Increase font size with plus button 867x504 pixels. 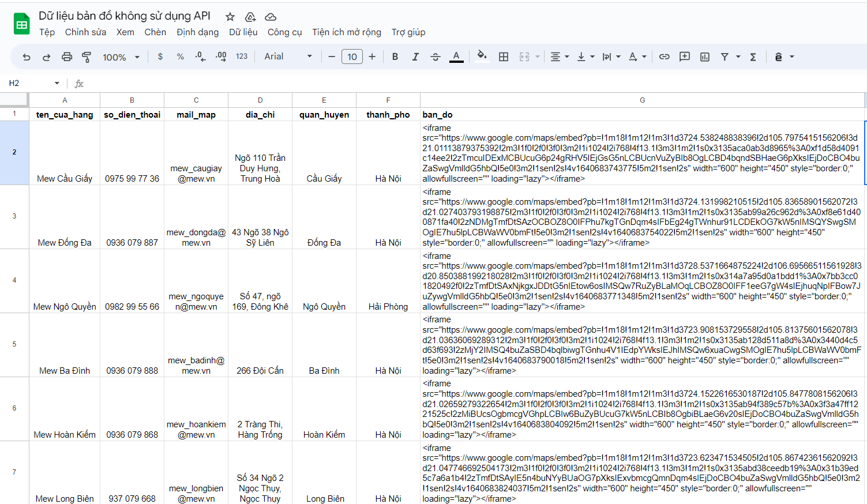click(x=372, y=57)
